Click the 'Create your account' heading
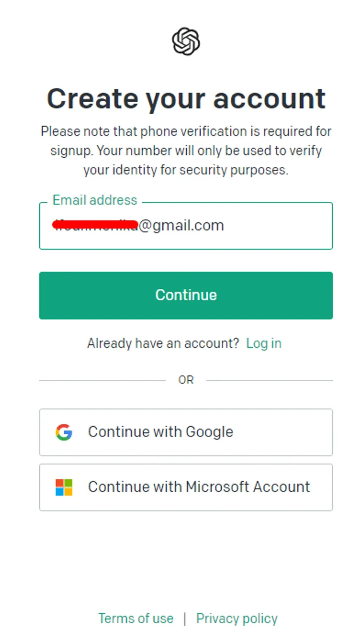The height and width of the screenshot is (640, 364). click(186, 99)
